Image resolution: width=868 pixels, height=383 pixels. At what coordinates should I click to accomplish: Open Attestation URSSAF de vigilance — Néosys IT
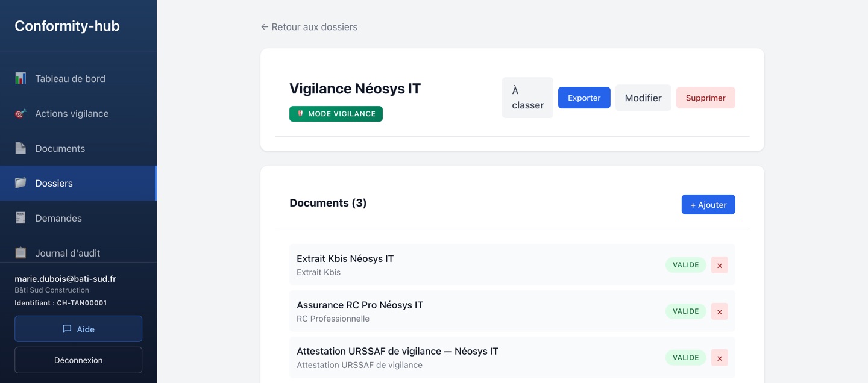512,358
